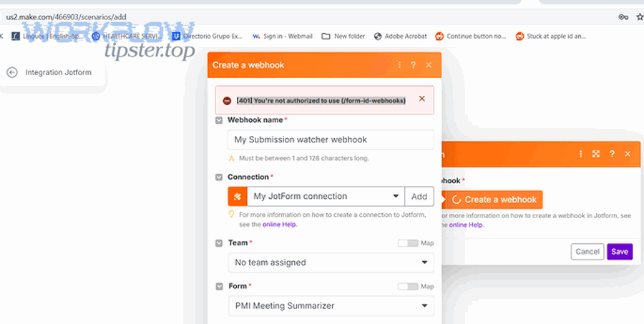Click the browser address bar URL

66,17
